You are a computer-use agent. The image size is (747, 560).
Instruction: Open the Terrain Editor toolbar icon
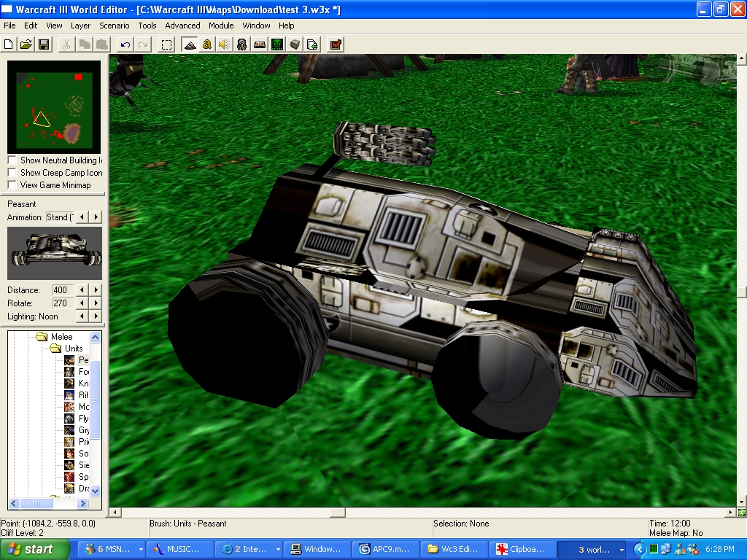pyautogui.click(x=190, y=44)
